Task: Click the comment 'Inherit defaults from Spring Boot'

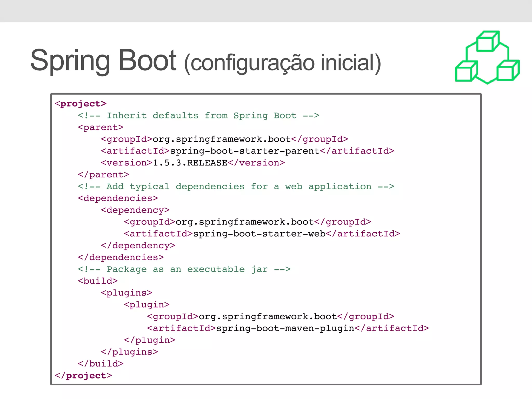Action: point(199,115)
